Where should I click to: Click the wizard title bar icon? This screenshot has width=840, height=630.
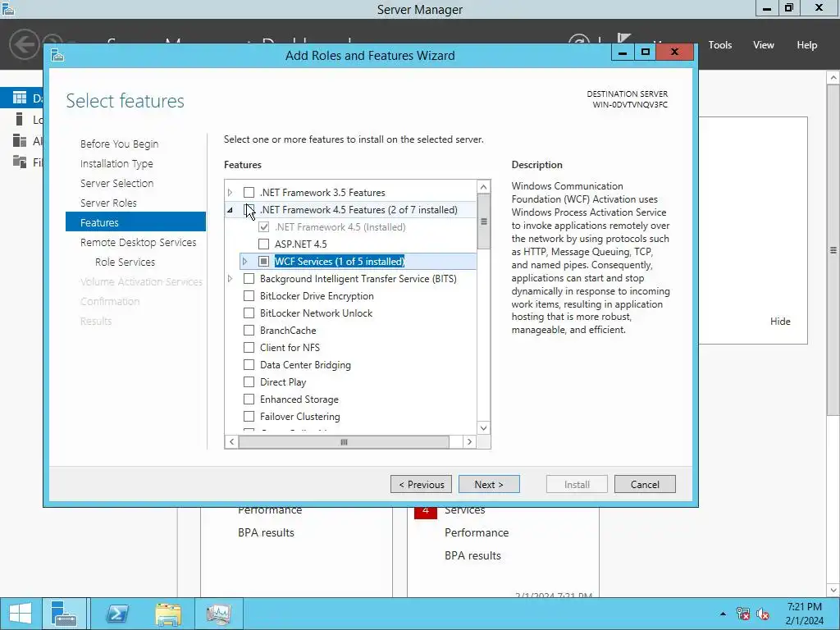tap(57, 55)
